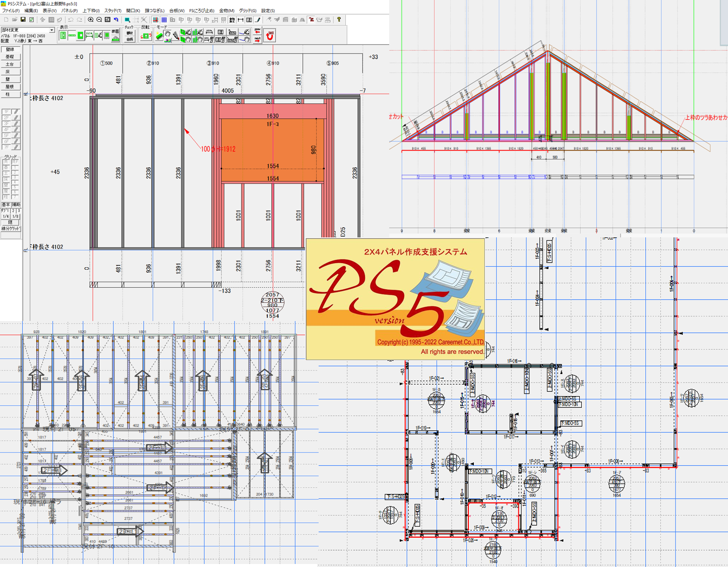The image size is (728, 567).
Task: Select the eraser mode icon with spark
Action: pos(159,36)
